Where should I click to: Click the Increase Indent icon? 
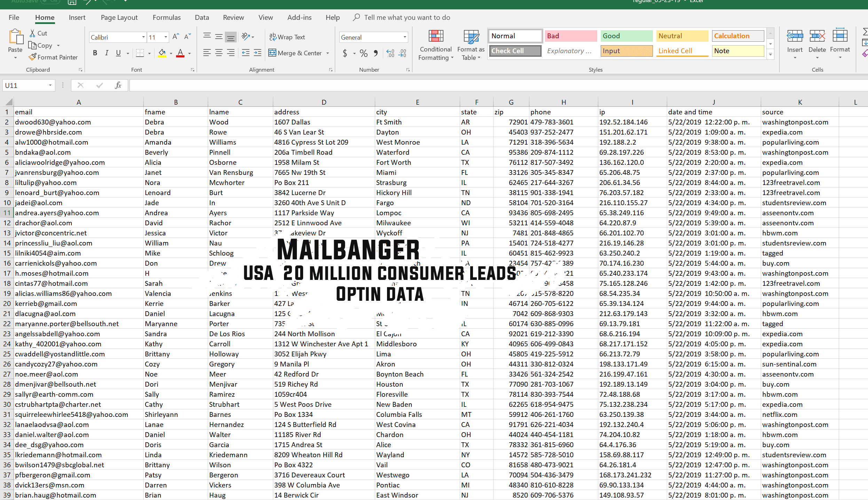pyautogui.click(x=258, y=53)
